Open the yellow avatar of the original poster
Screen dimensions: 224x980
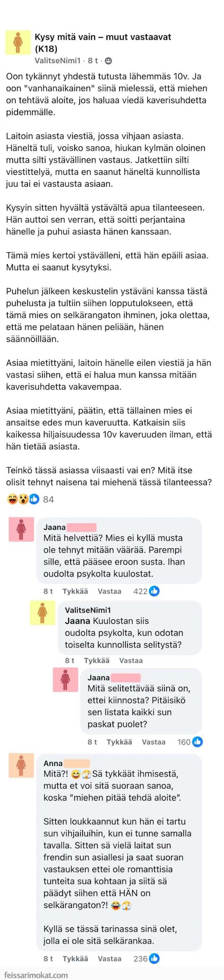18,42
